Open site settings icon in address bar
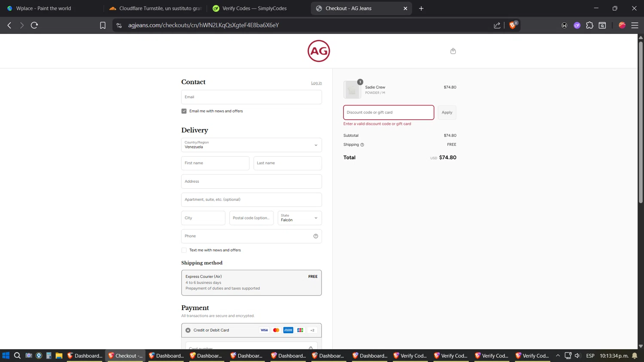Screen dimensions: 644x362 click(119, 25)
